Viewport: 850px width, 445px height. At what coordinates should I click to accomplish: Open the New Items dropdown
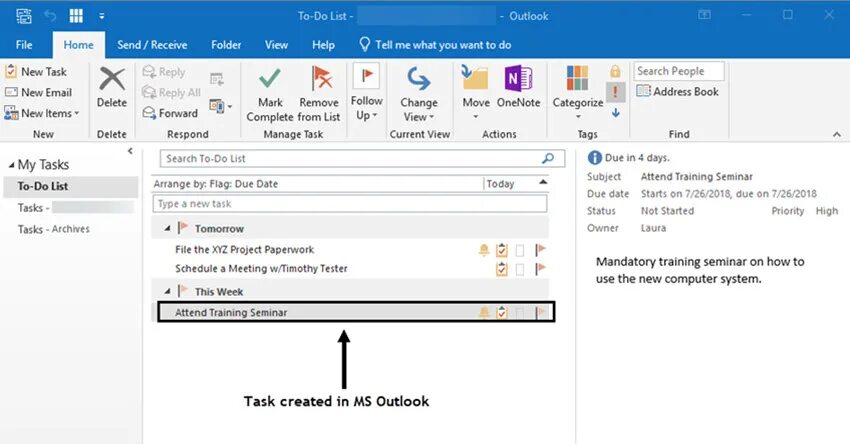(42, 113)
